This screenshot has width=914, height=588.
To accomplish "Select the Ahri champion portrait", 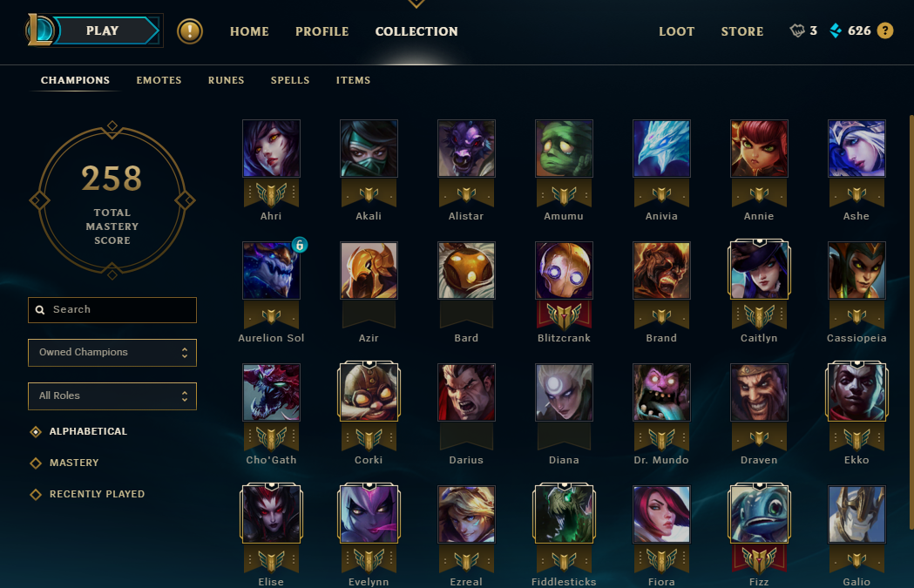I will (x=271, y=149).
